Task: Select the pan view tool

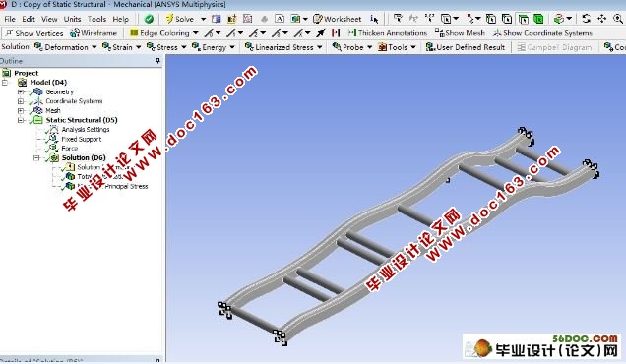Action: pos(601,19)
